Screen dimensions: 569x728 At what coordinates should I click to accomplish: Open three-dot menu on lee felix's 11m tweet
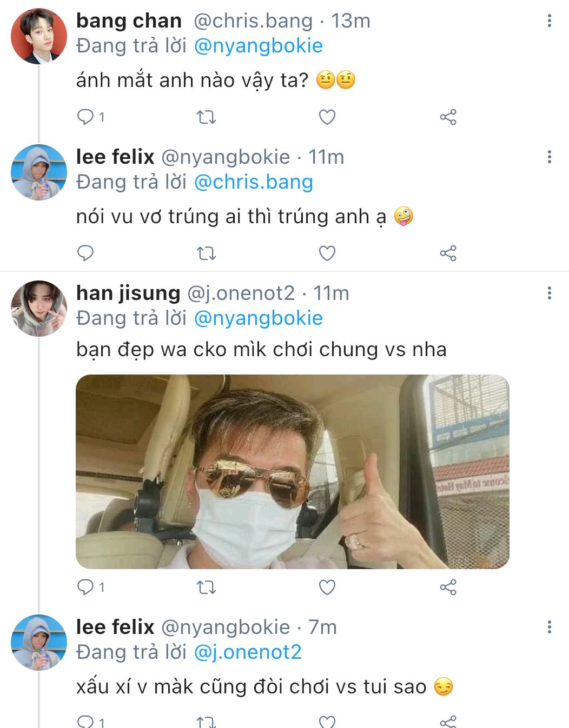550,157
